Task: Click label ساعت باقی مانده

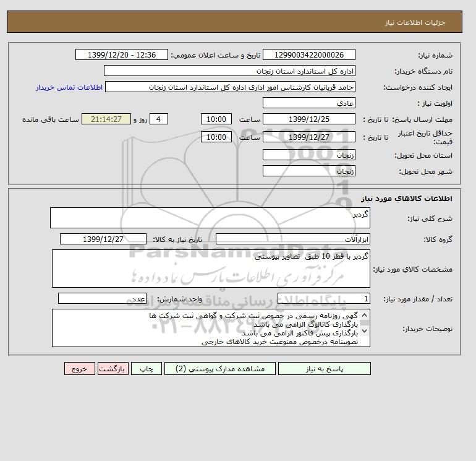Action: pos(51,119)
